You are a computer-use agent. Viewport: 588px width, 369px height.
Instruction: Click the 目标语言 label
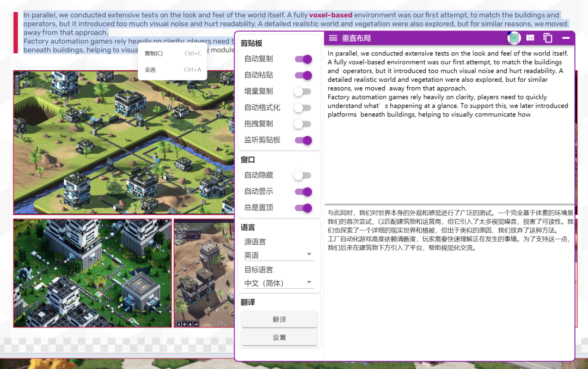point(259,269)
